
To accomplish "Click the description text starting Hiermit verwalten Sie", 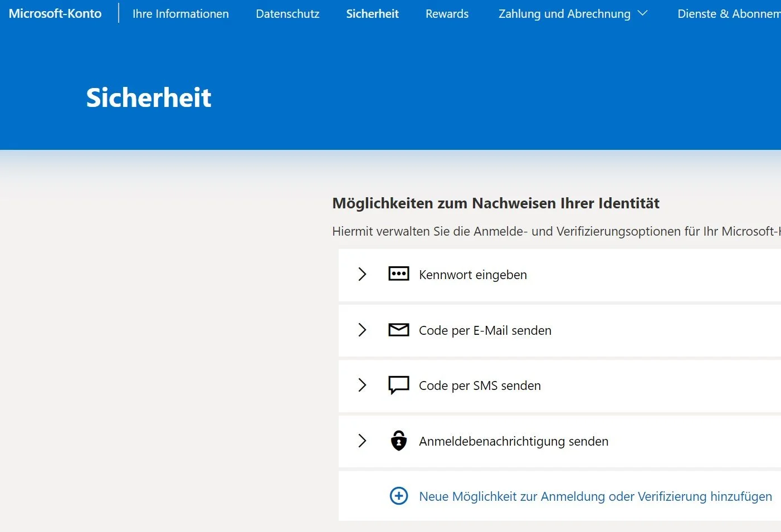I will pos(557,231).
